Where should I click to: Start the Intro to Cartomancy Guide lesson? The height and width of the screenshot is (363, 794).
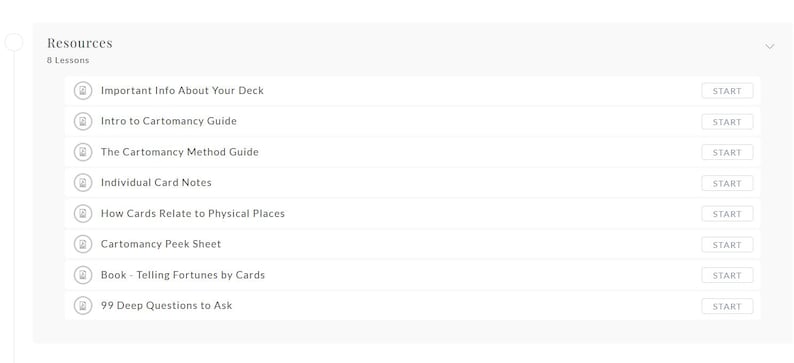point(727,122)
